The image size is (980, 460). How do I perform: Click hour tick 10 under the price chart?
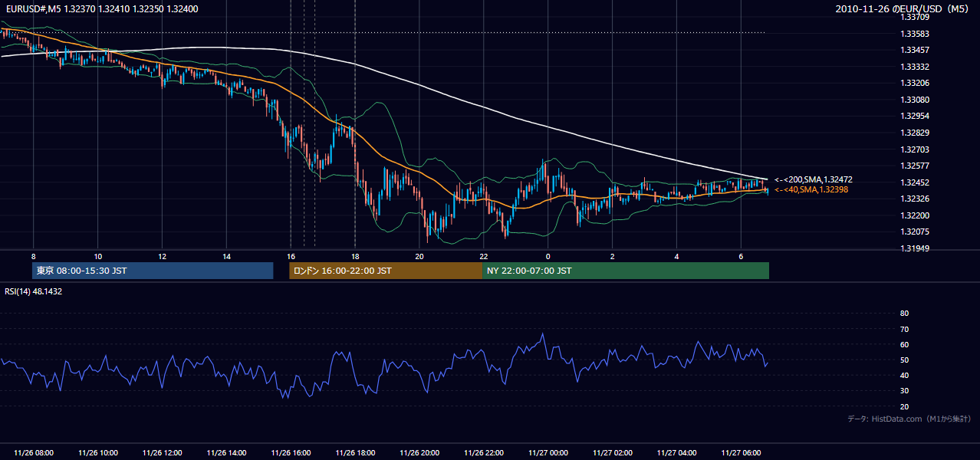[x=98, y=256]
